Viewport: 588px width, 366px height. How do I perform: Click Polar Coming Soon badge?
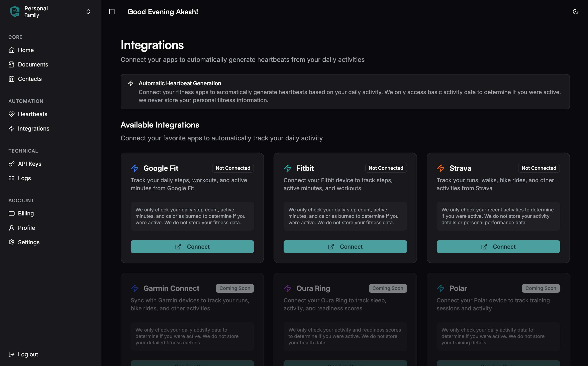541,288
